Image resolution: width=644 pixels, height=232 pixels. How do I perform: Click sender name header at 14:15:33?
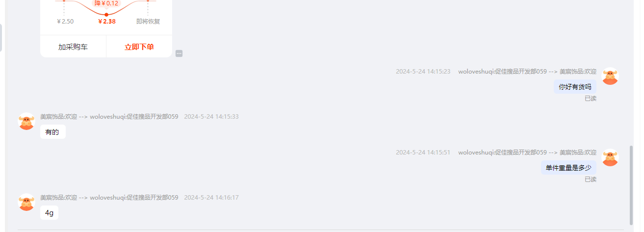tap(109, 117)
